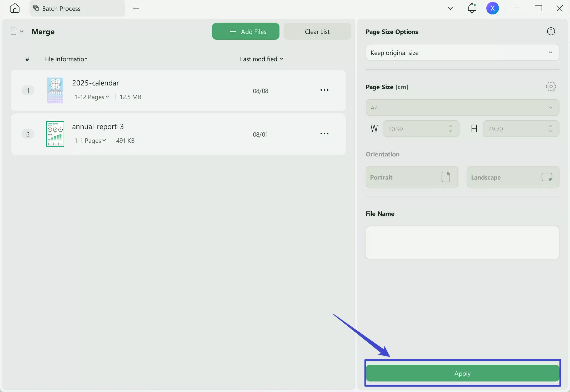The height and width of the screenshot is (392, 570).
Task: Click Clear List
Action: 317,31
